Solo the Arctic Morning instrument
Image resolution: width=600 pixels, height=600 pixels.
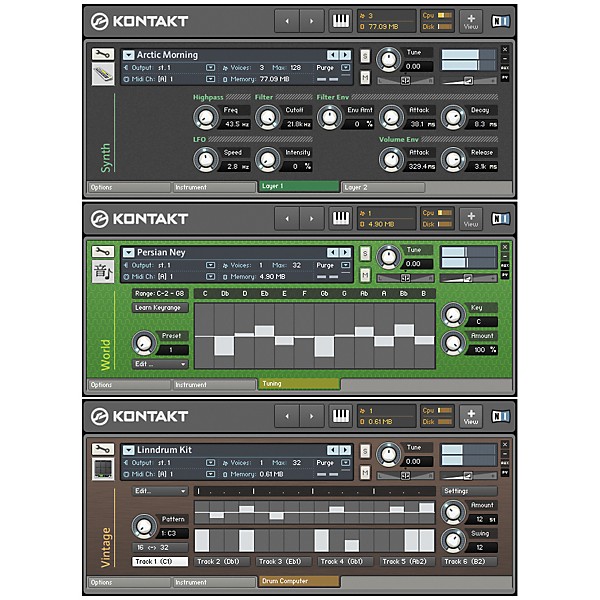365,56
